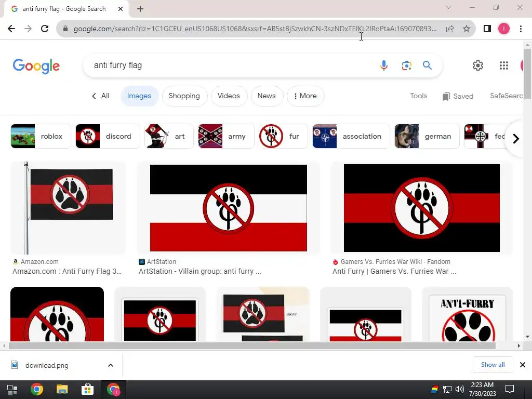Image resolution: width=532 pixels, height=399 pixels.
Task: Open the ArtStation flag image result
Action: [x=229, y=208]
